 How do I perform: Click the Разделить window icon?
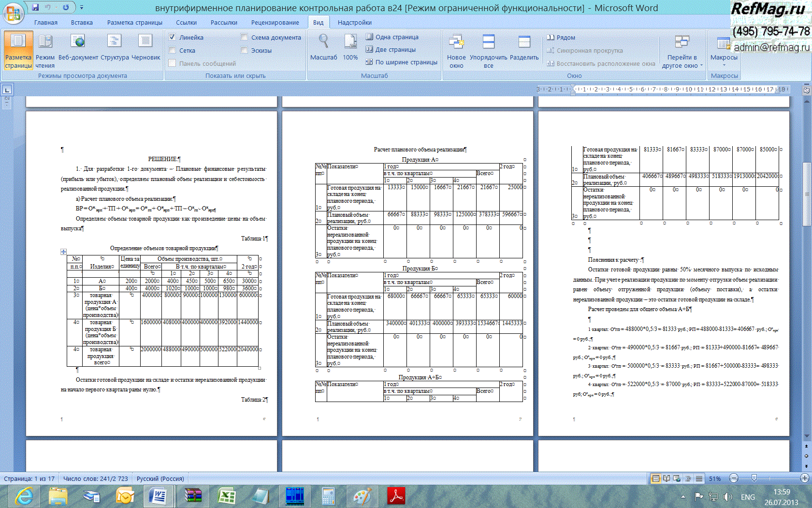524,47
